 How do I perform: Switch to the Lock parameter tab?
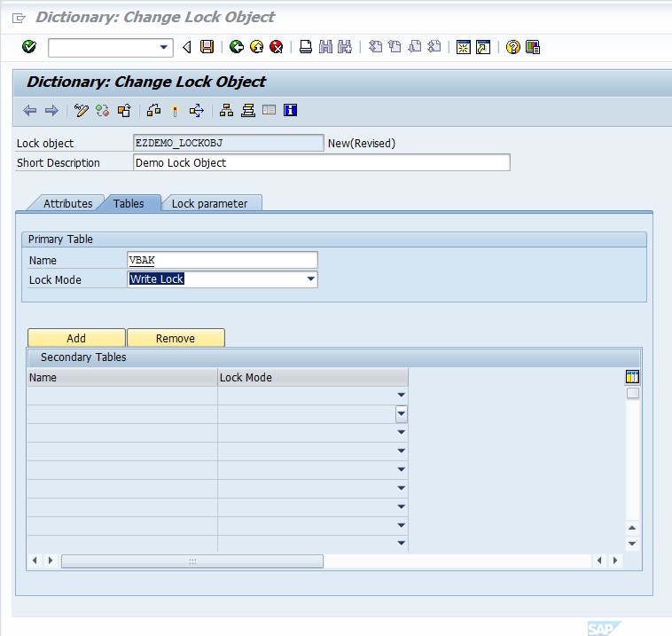[x=209, y=203]
